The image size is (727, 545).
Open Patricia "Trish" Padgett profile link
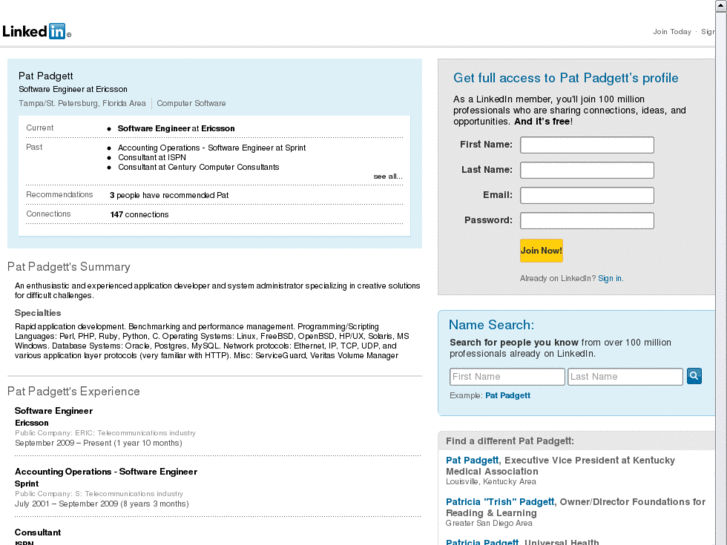click(x=500, y=502)
